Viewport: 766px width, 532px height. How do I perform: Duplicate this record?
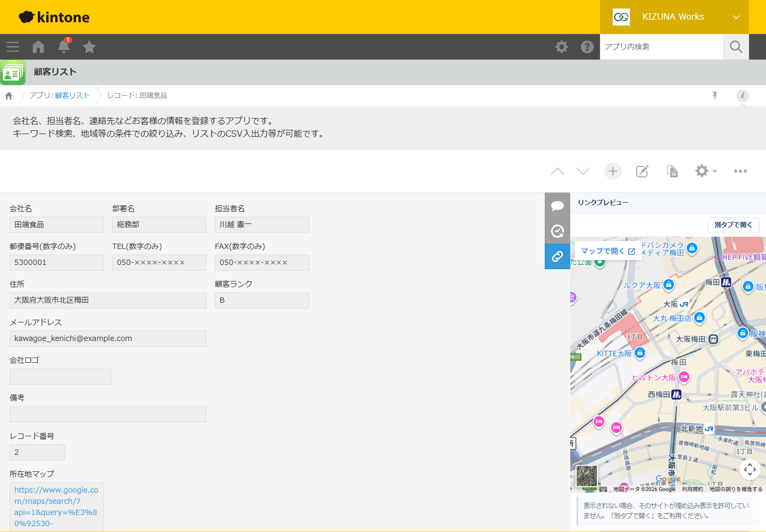click(x=672, y=171)
